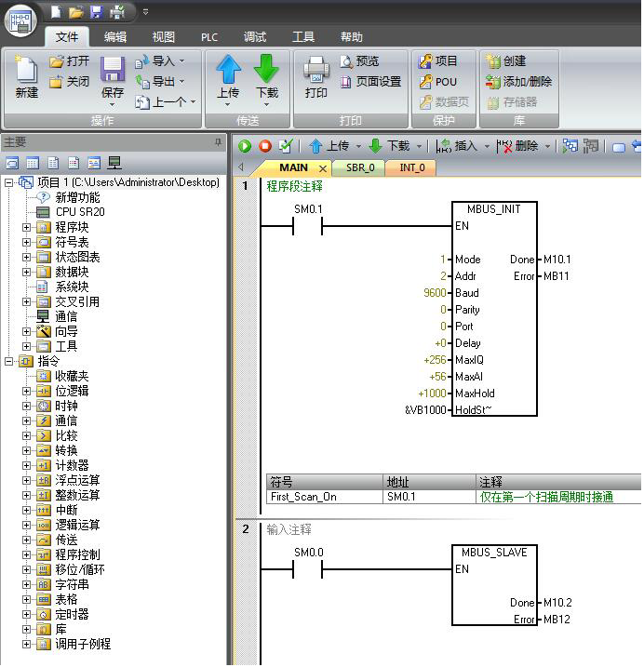Screen dimensions: 644x667
Task: Click the 保存 (Save) floppy disk icon
Action: tap(113, 72)
